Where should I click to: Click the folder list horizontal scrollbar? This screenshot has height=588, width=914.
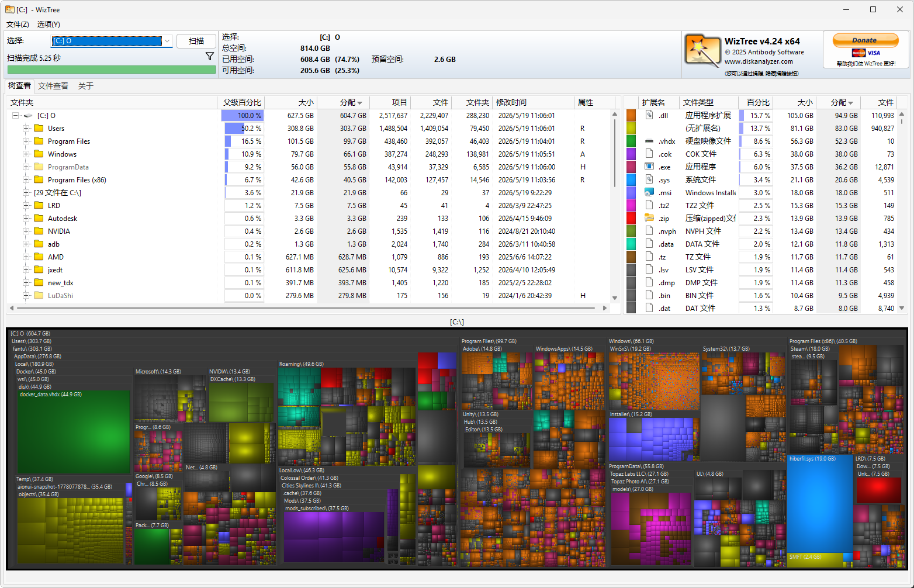pyautogui.click(x=307, y=307)
